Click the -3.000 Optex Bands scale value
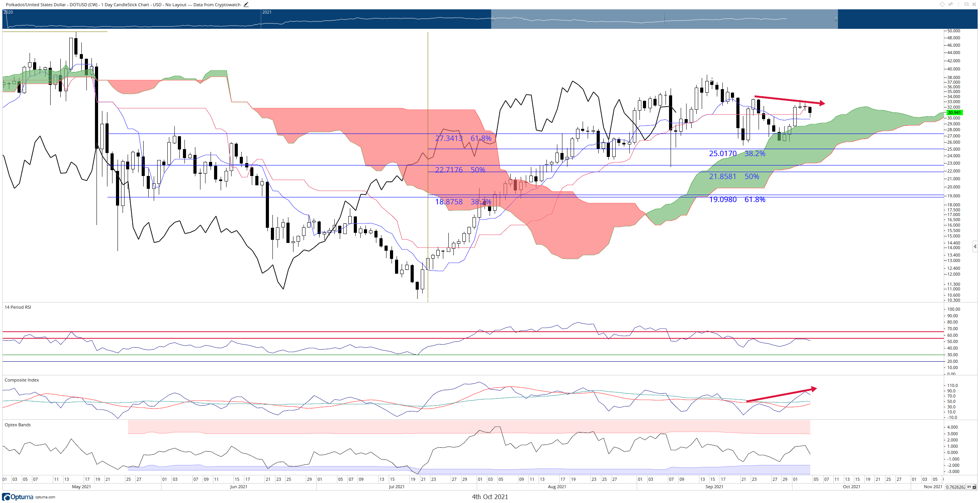This screenshot has width=980, height=503. tap(952, 471)
